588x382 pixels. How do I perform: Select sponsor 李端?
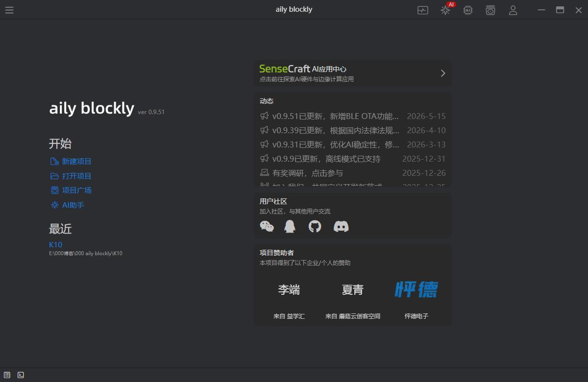pos(289,290)
